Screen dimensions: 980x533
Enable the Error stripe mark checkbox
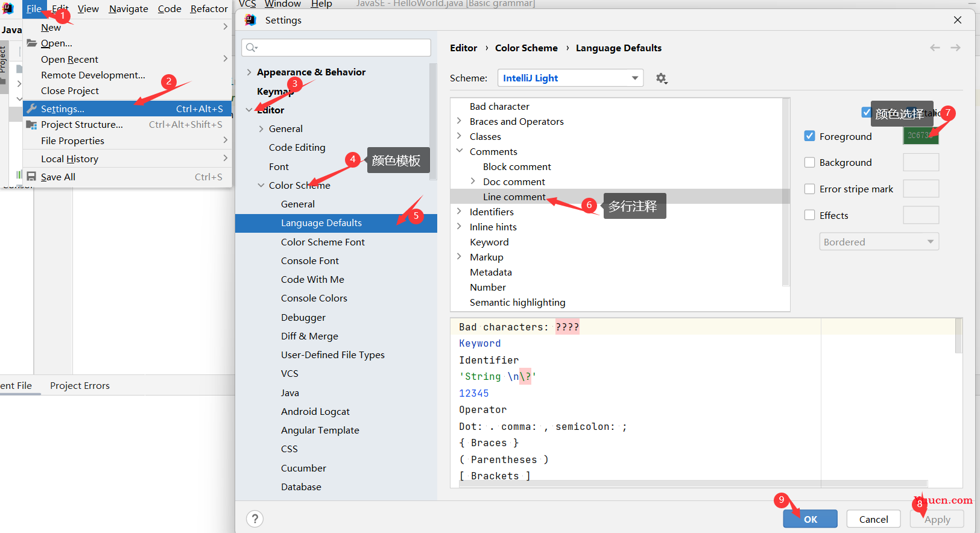click(810, 189)
